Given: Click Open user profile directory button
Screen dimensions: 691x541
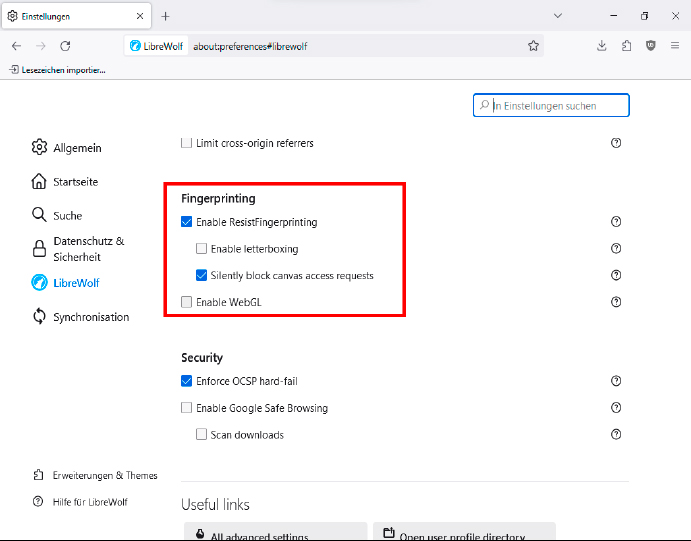Looking at the screenshot, I should tap(464, 532).
